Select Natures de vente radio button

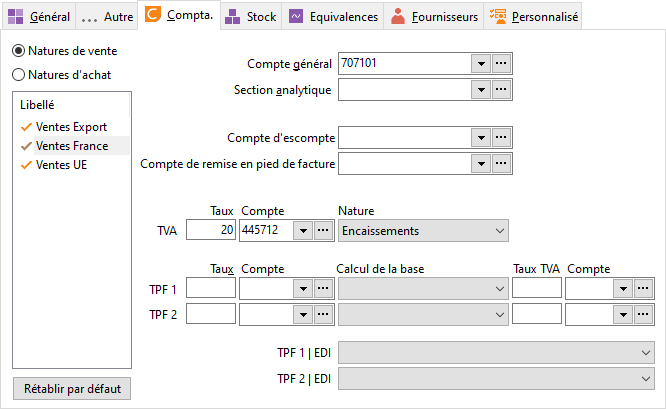tap(18, 51)
